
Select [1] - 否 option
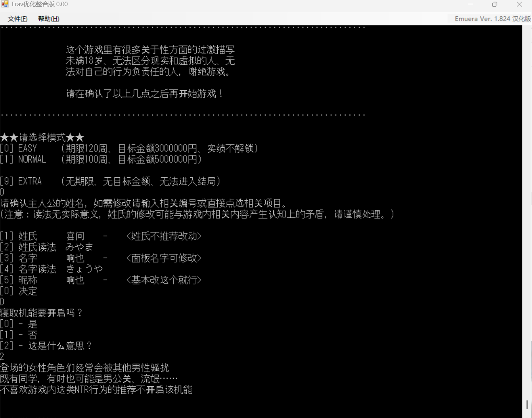pyautogui.click(x=19, y=335)
